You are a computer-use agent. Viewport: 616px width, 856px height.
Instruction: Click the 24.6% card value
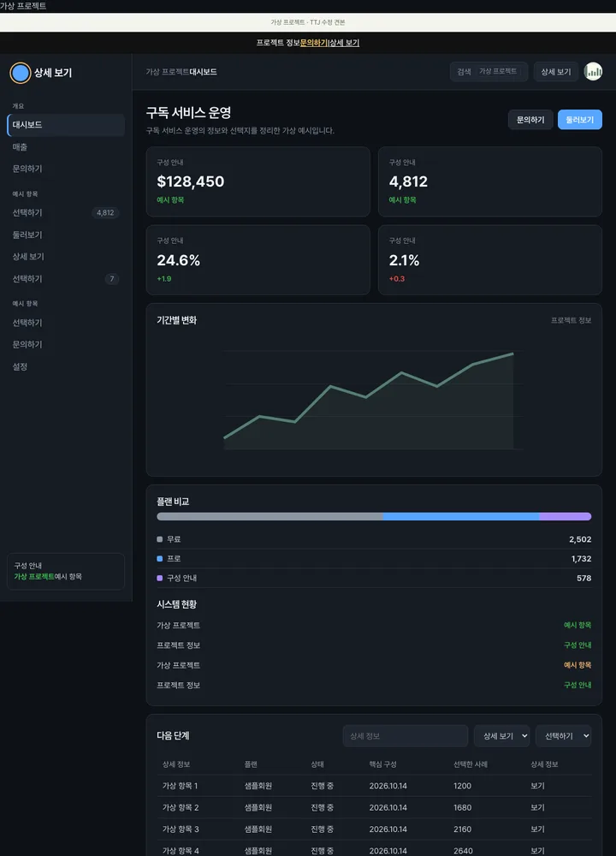[x=179, y=260]
